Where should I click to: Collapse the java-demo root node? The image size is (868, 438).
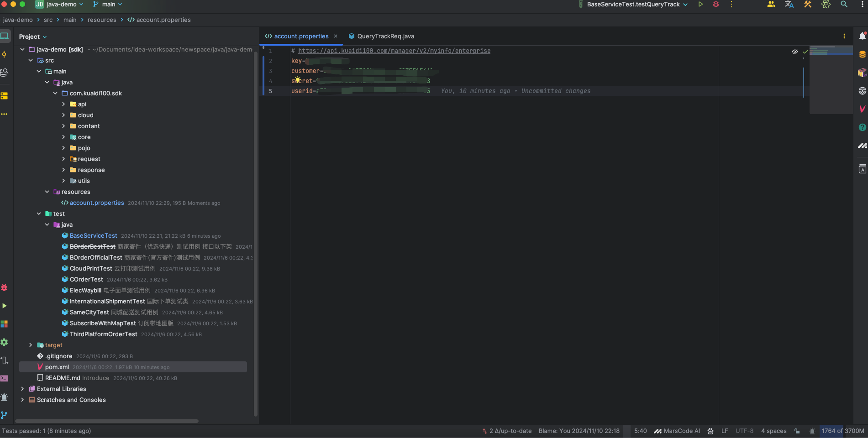[x=22, y=49]
